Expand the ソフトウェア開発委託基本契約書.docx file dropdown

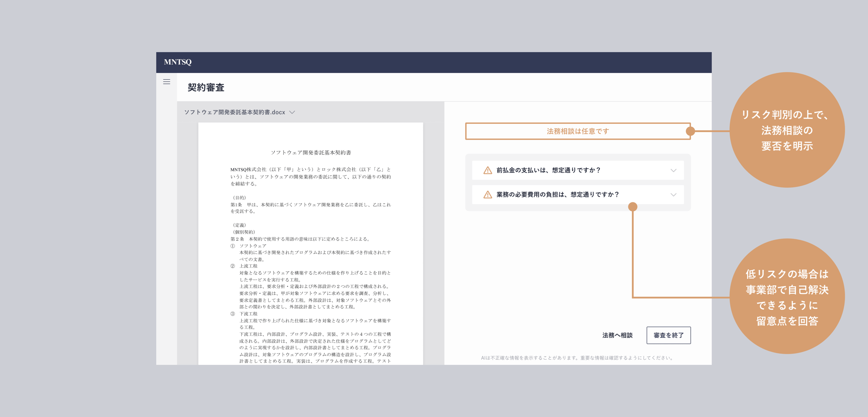pyautogui.click(x=292, y=112)
